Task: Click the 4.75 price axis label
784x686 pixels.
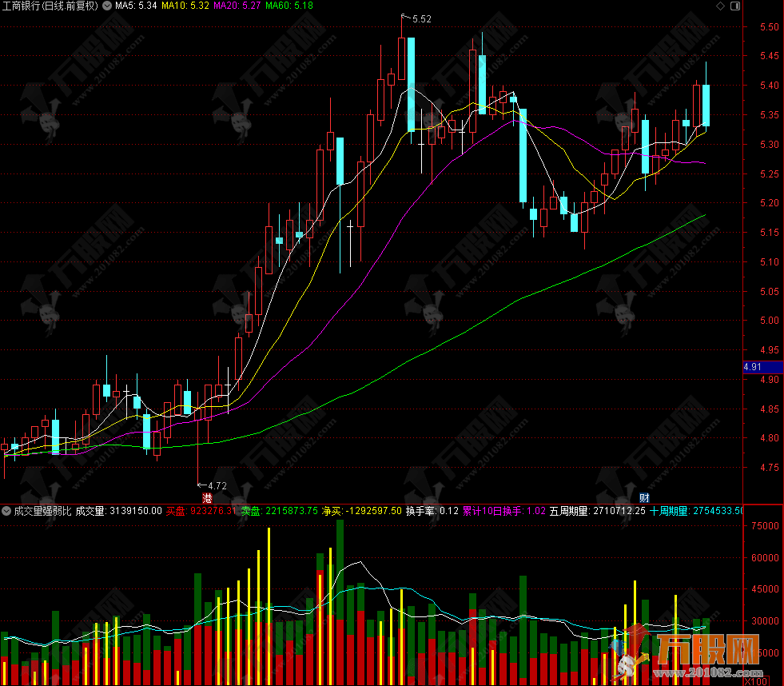Action: [x=769, y=468]
